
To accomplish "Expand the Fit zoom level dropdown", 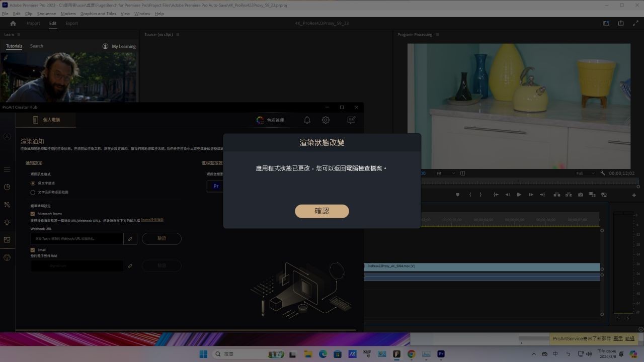I will (x=445, y=173).
